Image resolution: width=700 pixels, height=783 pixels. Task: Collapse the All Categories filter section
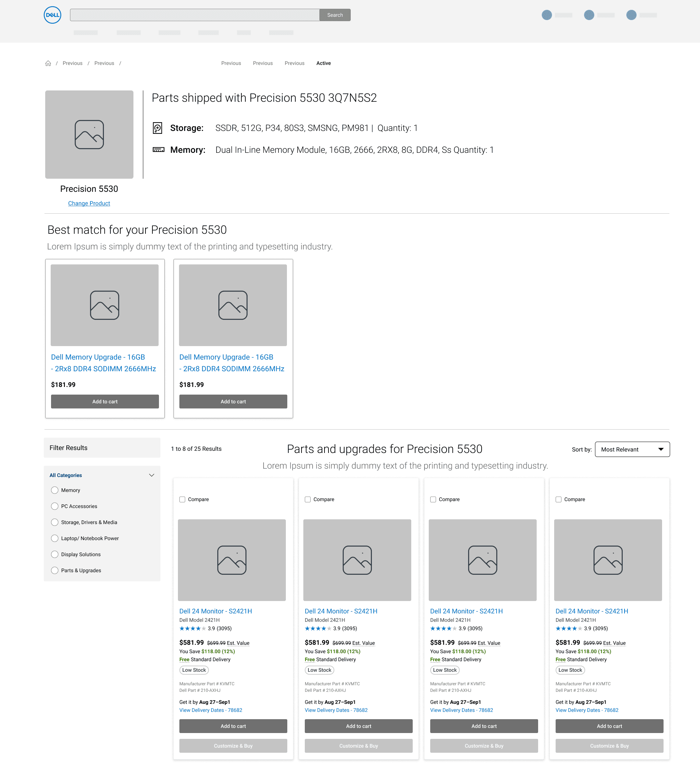tap(152, 475)
